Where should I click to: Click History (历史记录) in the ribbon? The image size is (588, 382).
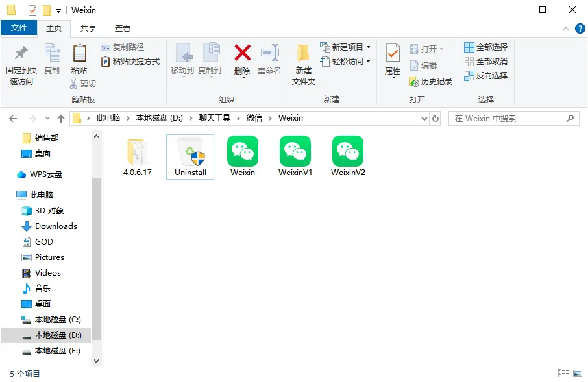pyautogui.click(x=431, y=81)
